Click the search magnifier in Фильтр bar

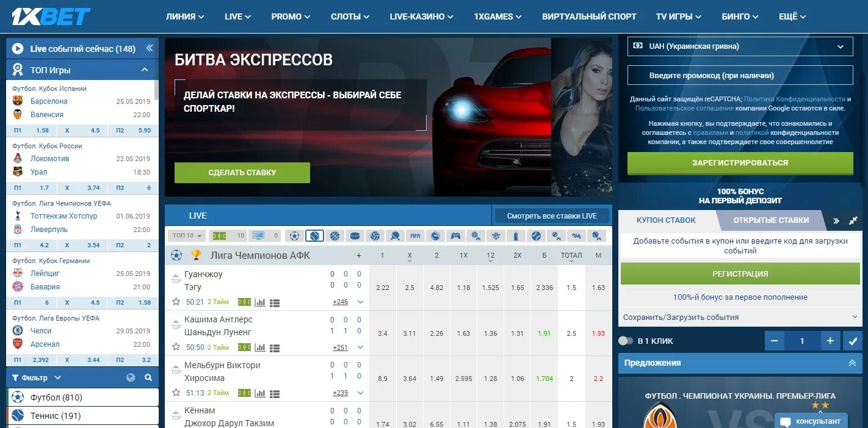pos(148,377)
